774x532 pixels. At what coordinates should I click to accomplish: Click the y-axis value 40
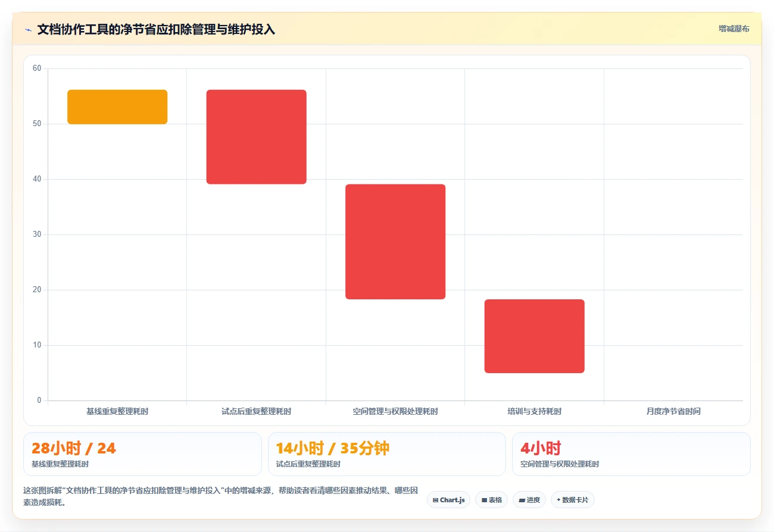(x=37, y=179)
